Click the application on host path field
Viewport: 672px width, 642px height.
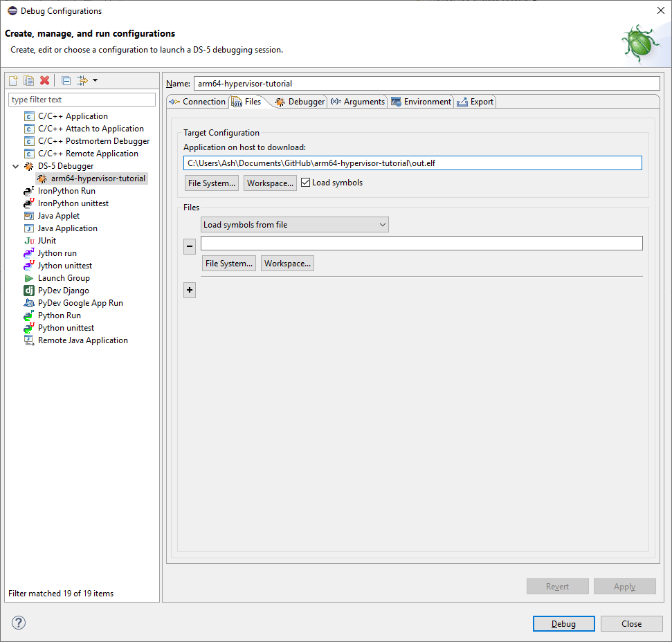(x=412, y=163)
